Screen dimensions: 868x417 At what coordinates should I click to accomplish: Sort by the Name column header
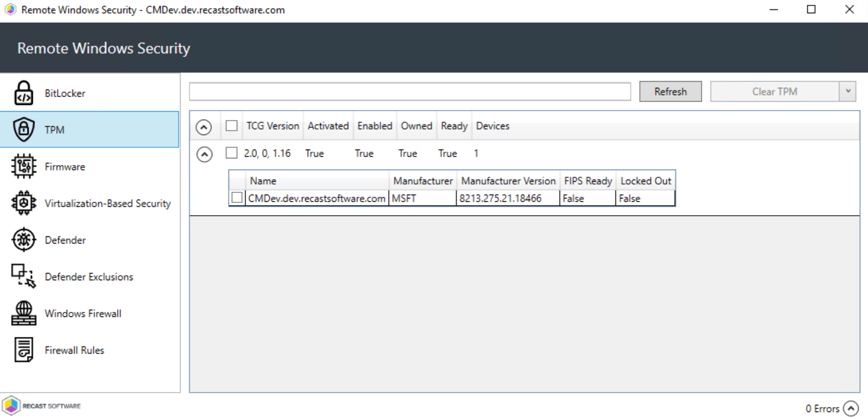(318, 181)
